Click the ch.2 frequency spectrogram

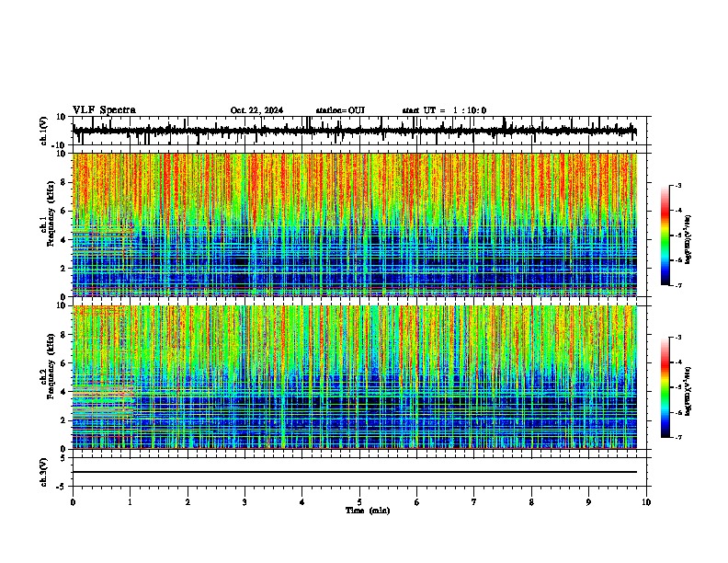coord(355,377)
